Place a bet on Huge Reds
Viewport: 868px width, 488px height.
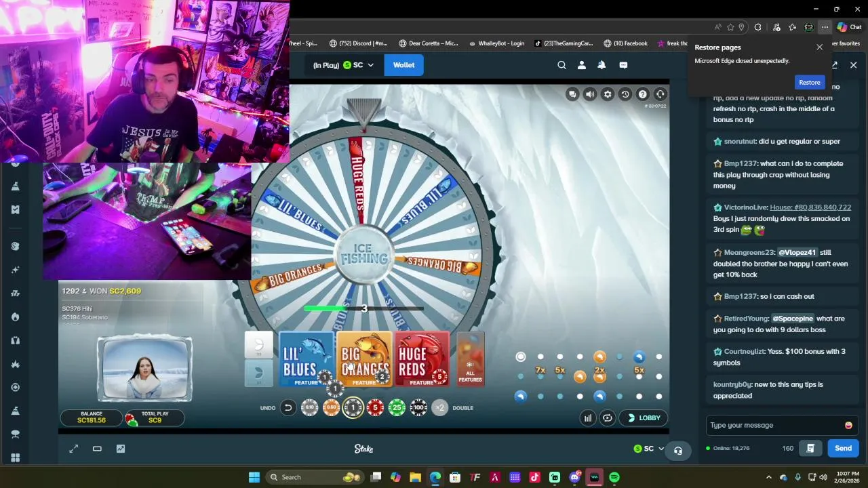click(422, 360)
